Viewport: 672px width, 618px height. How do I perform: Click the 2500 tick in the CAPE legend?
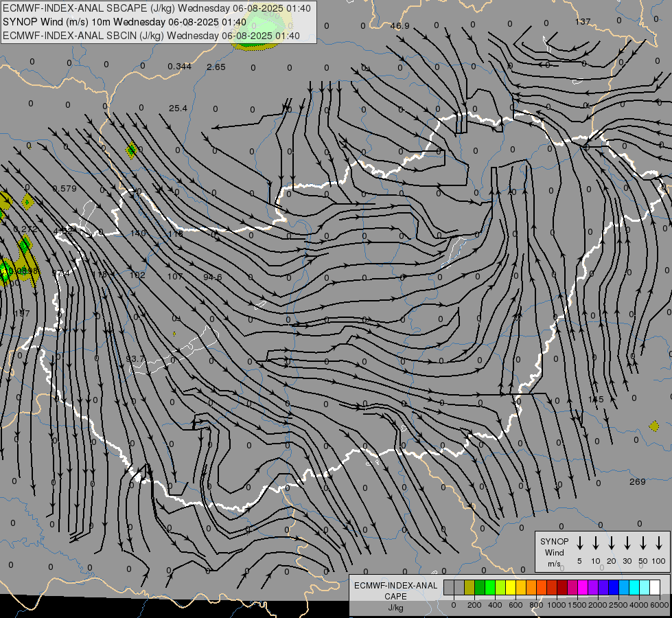click(x=618, y=605)
